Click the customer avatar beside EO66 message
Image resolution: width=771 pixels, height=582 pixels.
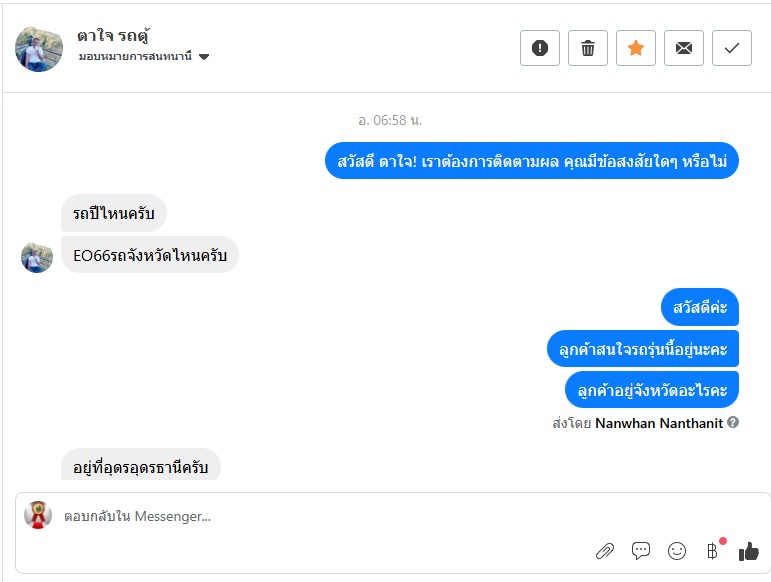[37, 257]
